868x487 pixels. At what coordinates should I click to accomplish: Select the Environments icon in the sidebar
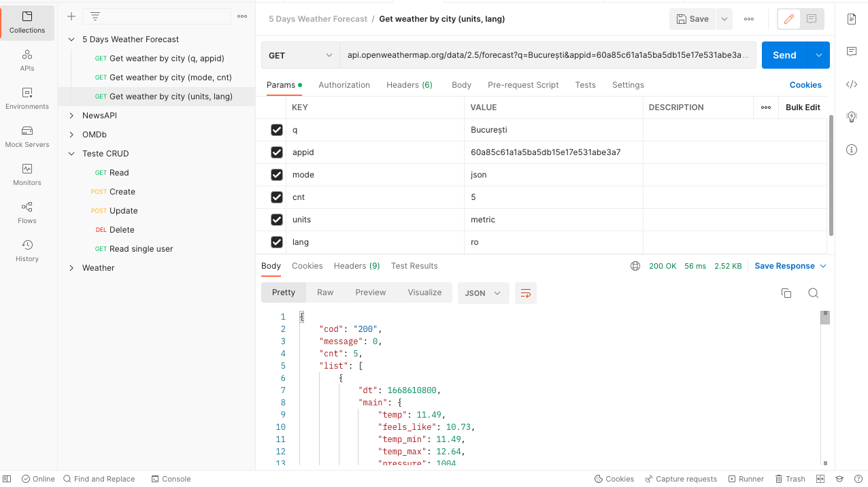[27, 95]
